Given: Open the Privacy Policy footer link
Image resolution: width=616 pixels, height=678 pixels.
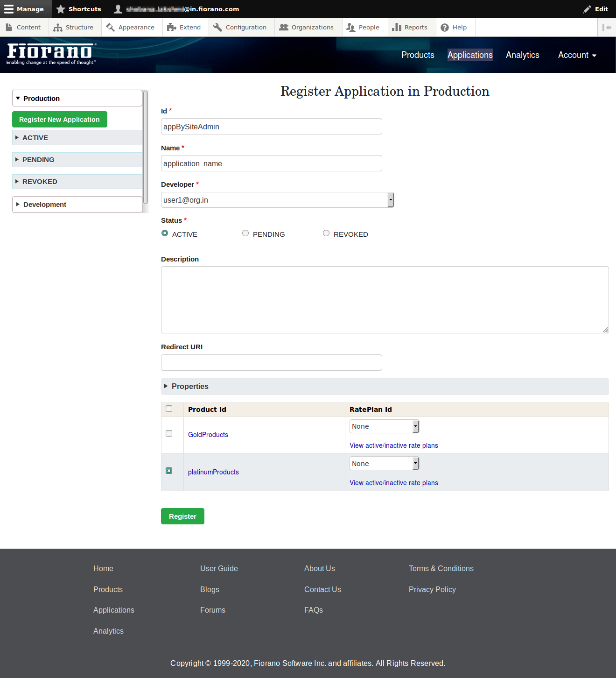Looking at the screenshot, I should (432, 589).
